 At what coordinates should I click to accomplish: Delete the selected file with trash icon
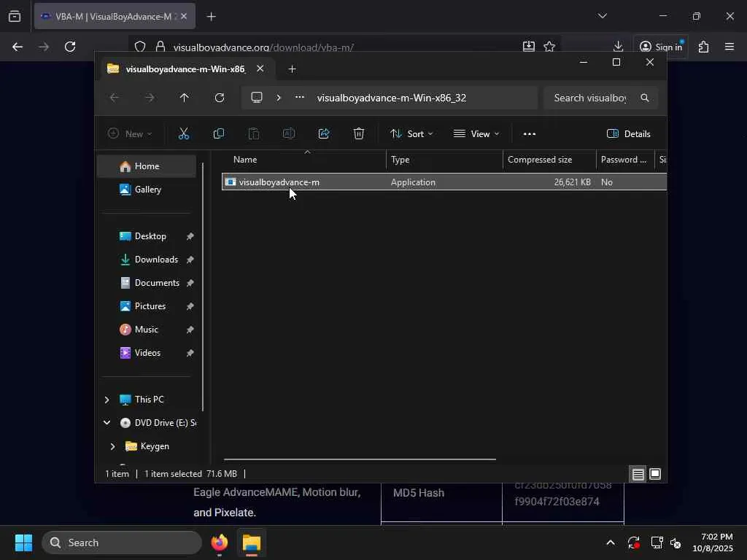tap(359, 134)
